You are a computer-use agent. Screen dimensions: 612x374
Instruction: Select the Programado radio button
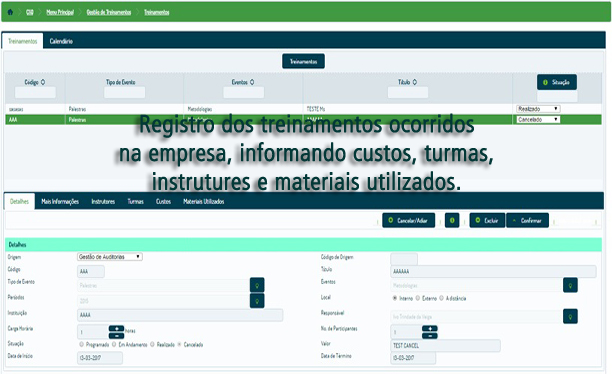(x=82, y=344)
